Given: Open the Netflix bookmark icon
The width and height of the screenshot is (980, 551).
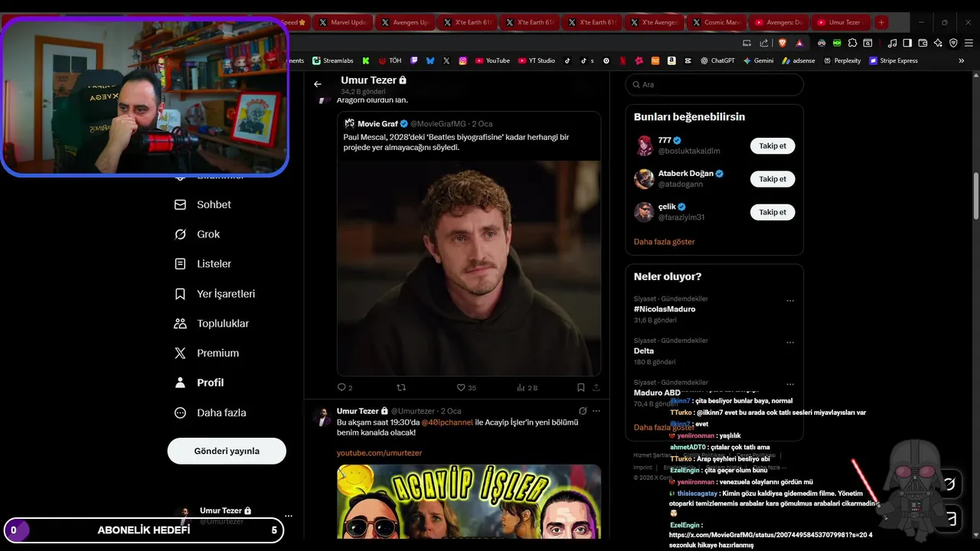Looking at the screenshot, I should (x=622, y=60).
